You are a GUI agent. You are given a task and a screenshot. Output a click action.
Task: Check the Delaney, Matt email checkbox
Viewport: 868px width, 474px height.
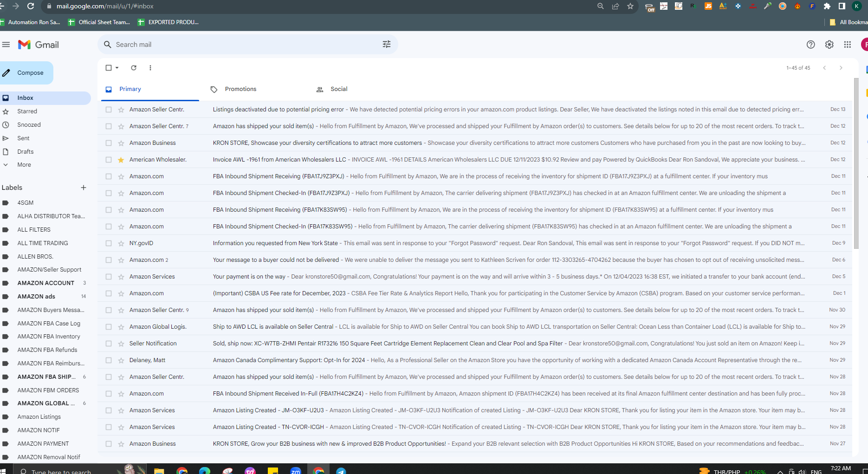[x=108, y=360]
